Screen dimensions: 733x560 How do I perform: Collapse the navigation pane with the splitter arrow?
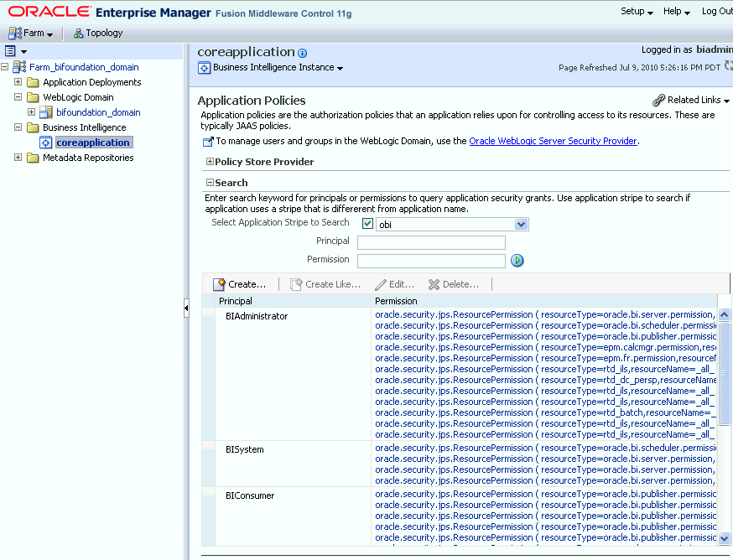[185, 308]
